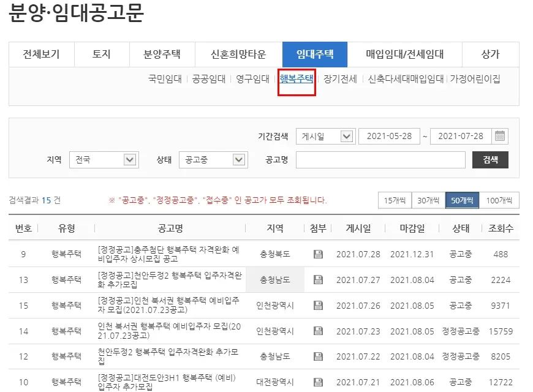This screenshot has width=533, height=392.
Task: Open calendar icon next to end date
Action: [x=499, y=137]
